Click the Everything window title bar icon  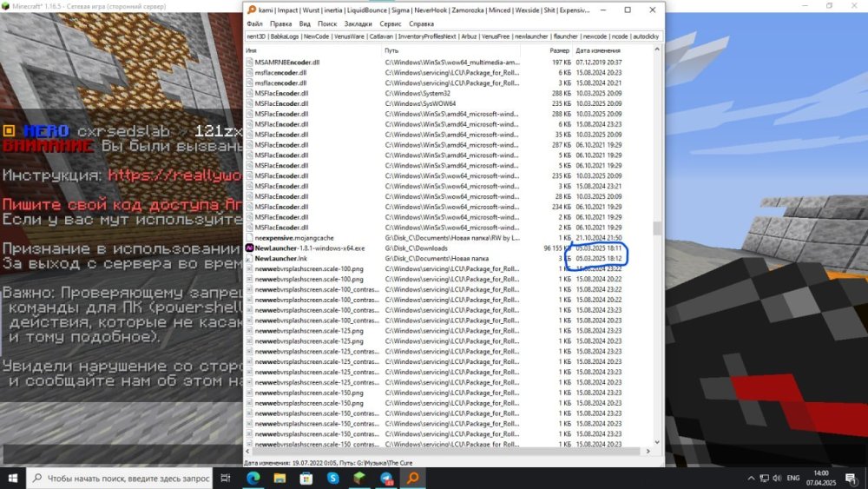click(x=252, y=10)
